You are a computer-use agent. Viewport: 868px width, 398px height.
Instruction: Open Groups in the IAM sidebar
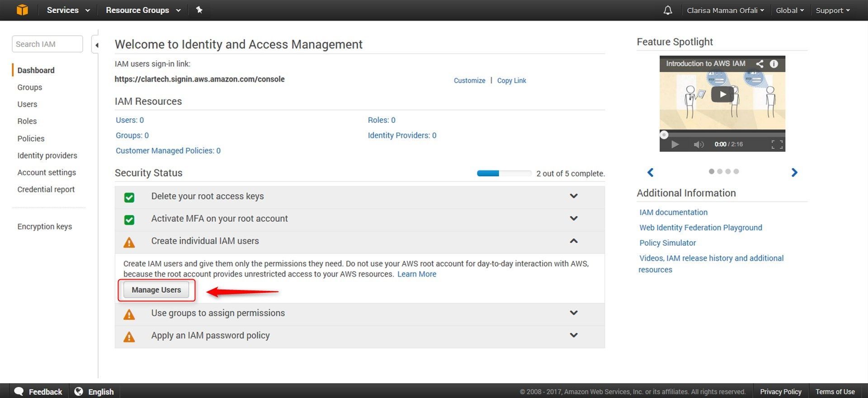30,87
